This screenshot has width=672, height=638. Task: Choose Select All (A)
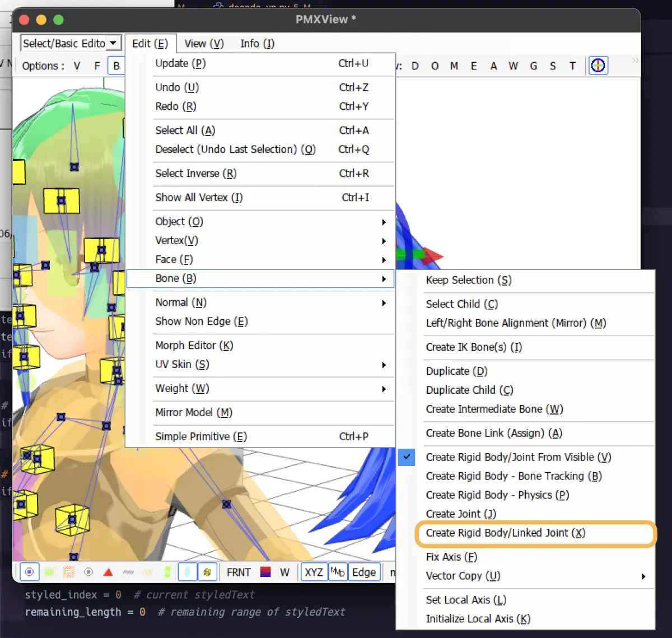click(x=260, y=131)
